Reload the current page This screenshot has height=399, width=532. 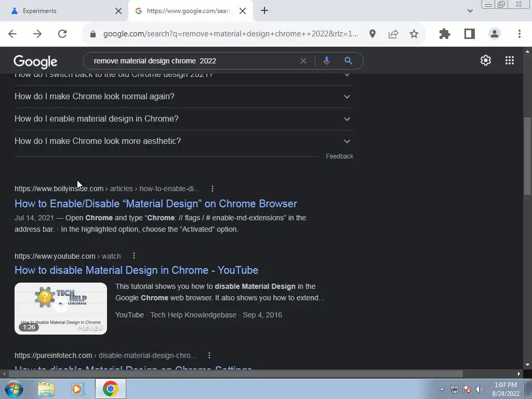tap(62, 34)
